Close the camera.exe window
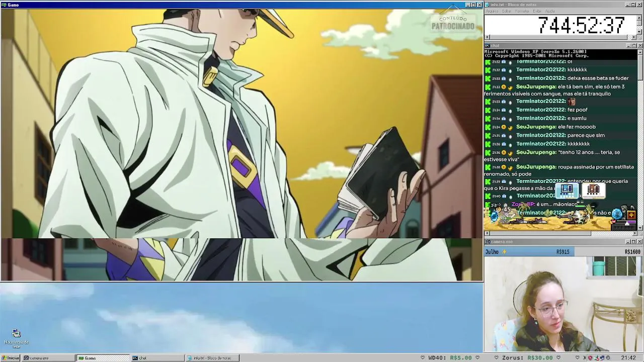Image resolution: width=644 pixels, height=362 pixels. (640, 242)
